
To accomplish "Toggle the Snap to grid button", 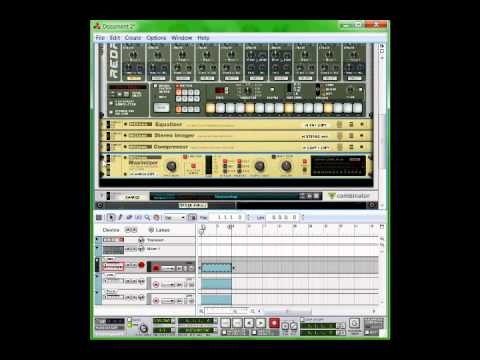I will click(x=192, y=218).
